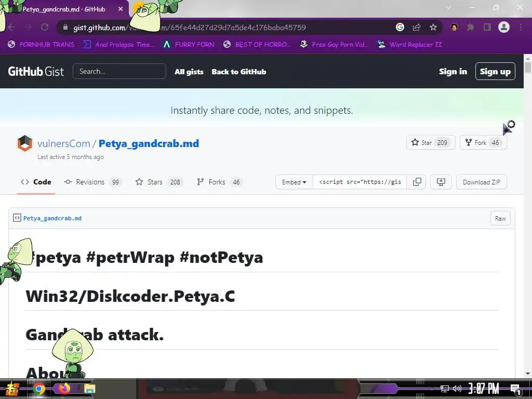
Task: Click the Sign up button
Action: pyautogui.click(x=495, y=71)
